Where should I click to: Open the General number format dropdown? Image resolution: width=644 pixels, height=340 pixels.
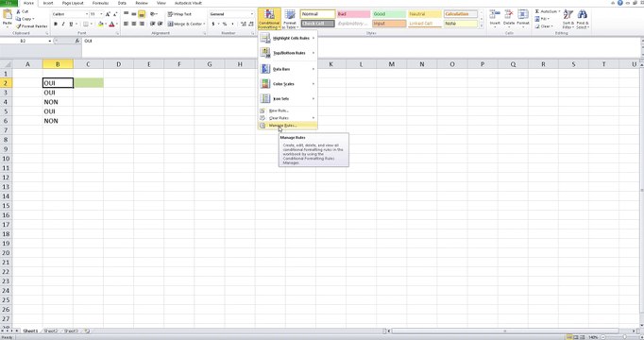point(252,14)
